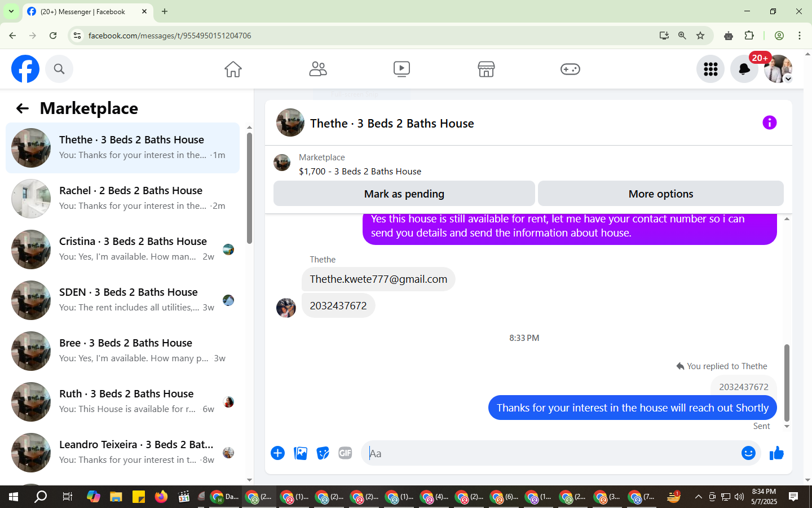The image size is (812, 508).
Task: Open Leandro Teixeira conversation
Action: [x=122, y=453]
